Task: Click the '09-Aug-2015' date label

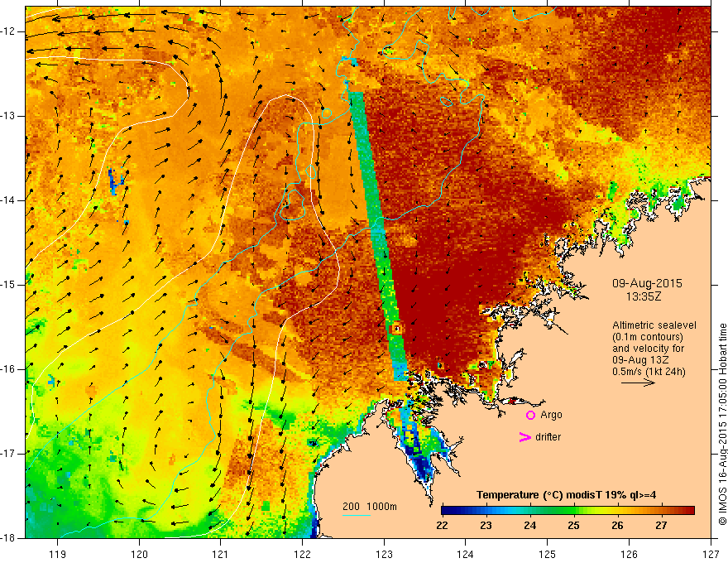Action: coord(647,283)
